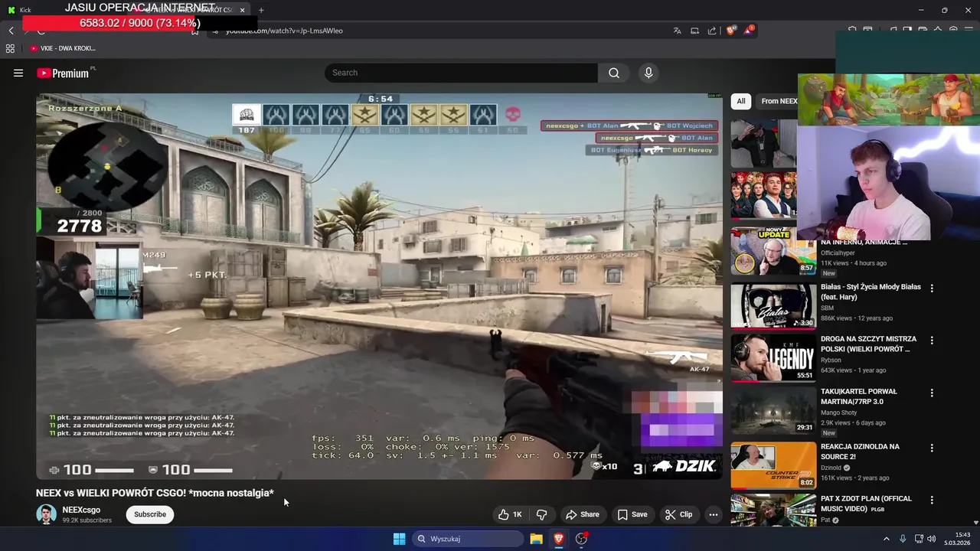Click the taskbar 'Wyszukaj' search box
This screenshot has height=551, width=980.
coord(468,539)
